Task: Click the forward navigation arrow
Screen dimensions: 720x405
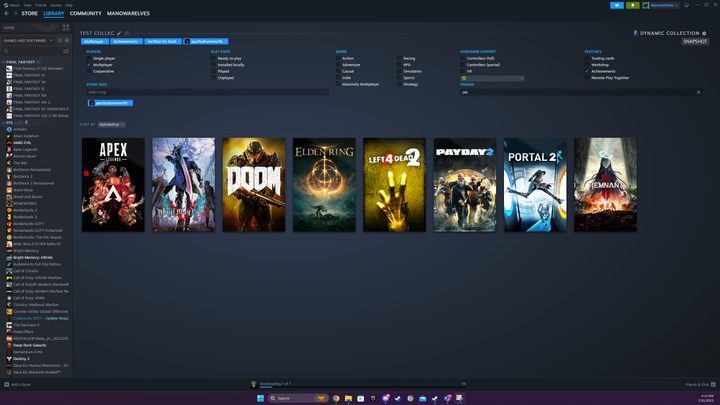Action: [15, 13]
